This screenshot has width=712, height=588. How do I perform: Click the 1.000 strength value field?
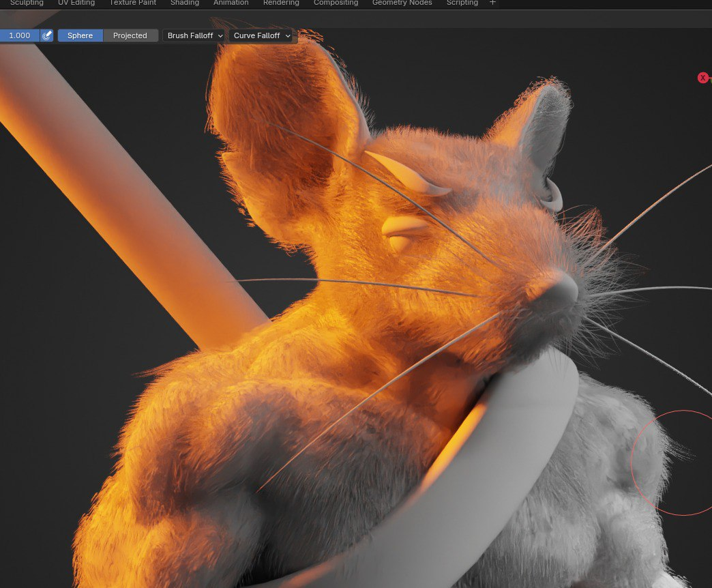(19, 35)
